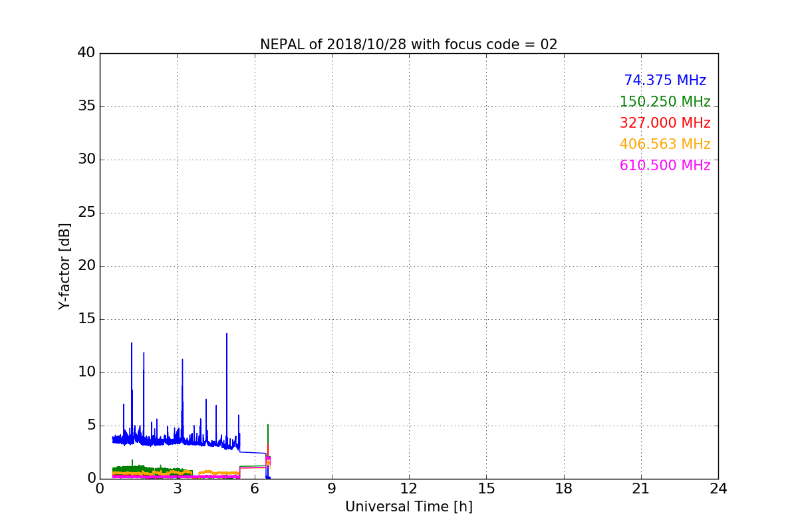Select the 406.563 MHz legend label
The image size is (798, 532).
(665, 144)
